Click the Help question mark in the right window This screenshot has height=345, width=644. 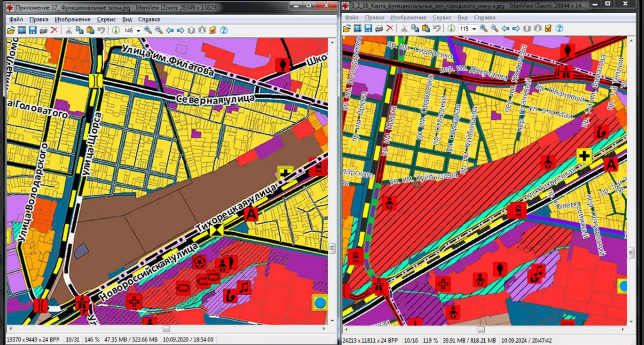click(x=559, y=28)
